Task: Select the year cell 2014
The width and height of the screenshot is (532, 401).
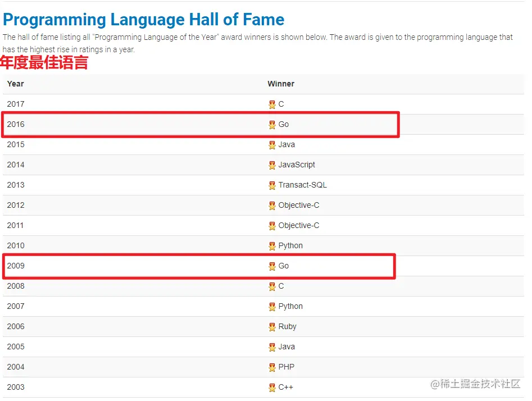Action: pos(16,165)
